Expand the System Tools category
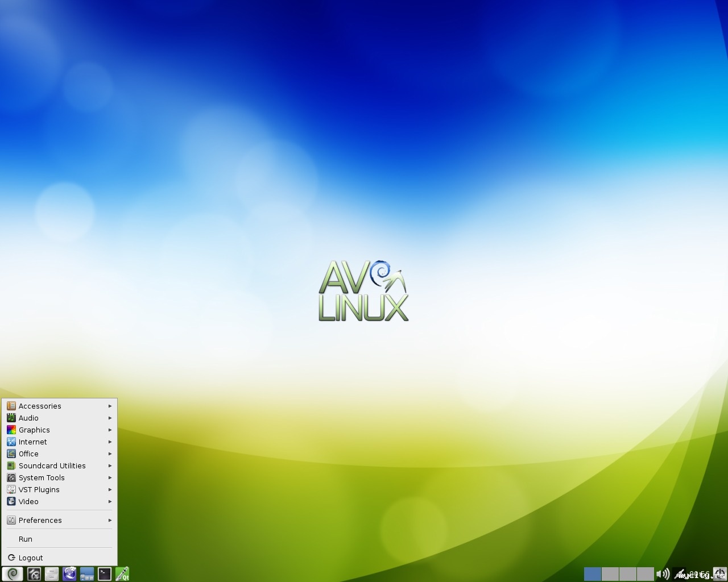This screenshot has height=582, width=728. pos(59,477)
